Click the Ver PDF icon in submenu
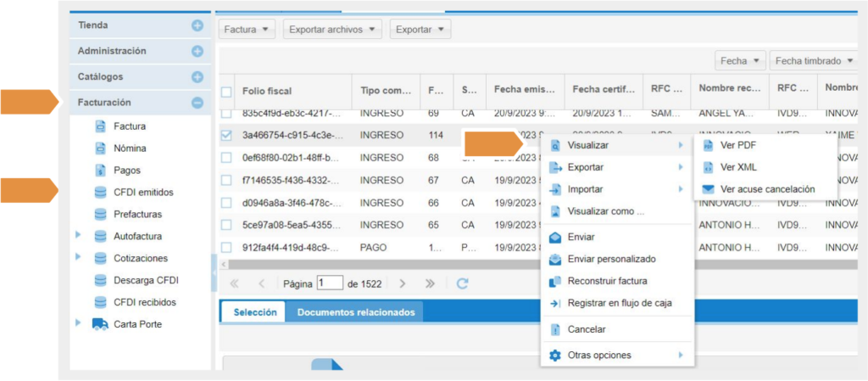868x381 pixels. coord(709,145)
